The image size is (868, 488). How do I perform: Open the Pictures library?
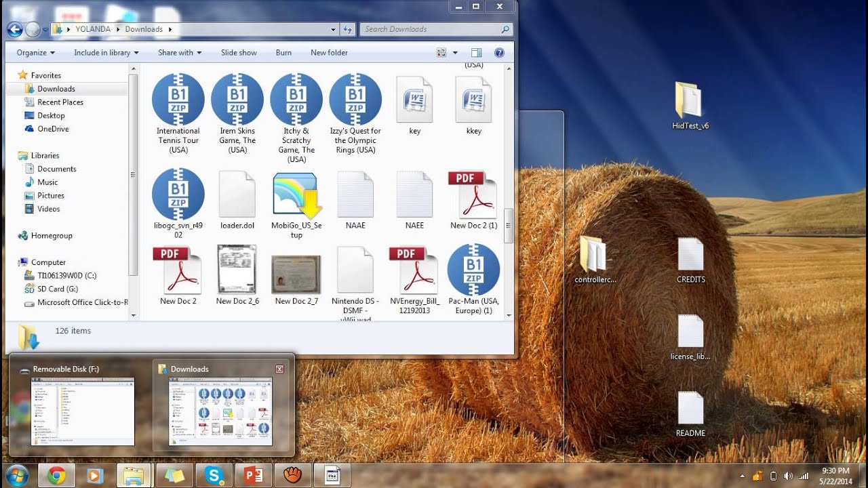coord(51,195)
